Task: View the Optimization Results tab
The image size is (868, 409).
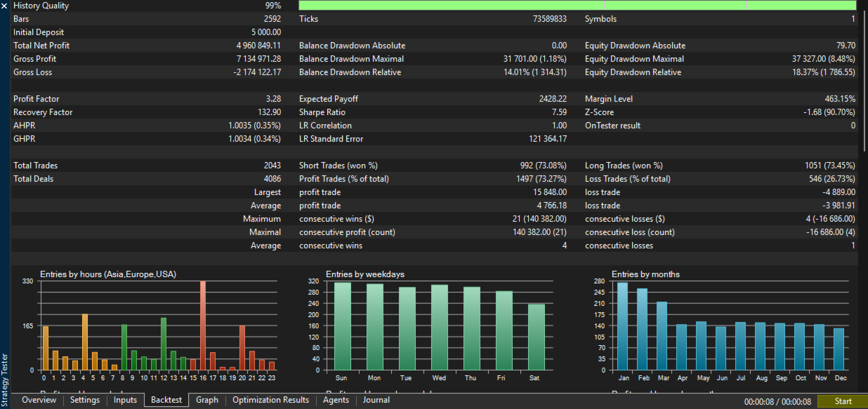Action: pyautogui.click(x=270, y=401)
